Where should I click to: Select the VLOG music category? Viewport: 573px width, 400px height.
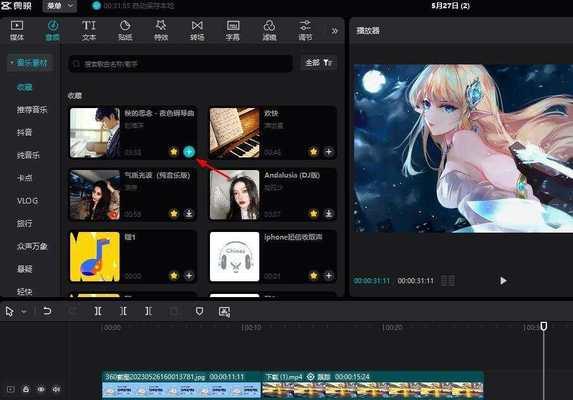[27, 201]
